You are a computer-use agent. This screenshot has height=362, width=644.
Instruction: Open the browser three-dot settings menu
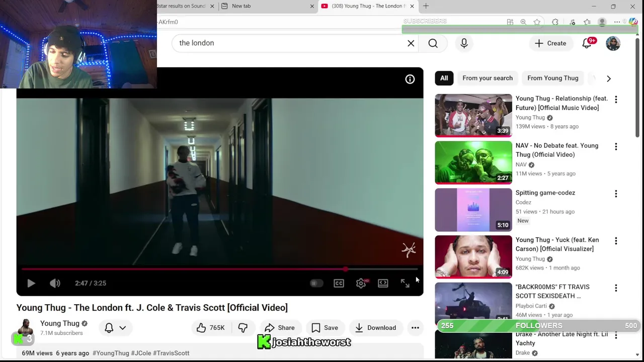(x=617, y=22)
